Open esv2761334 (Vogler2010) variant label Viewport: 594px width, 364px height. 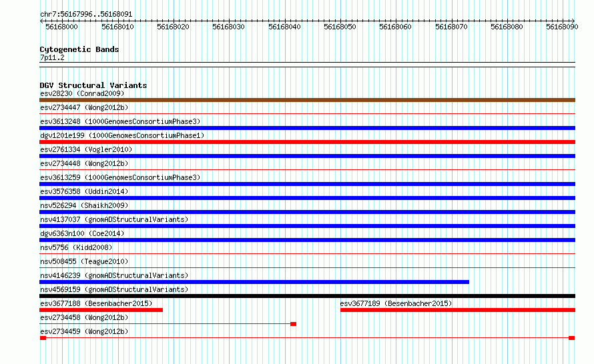point(86,149)
